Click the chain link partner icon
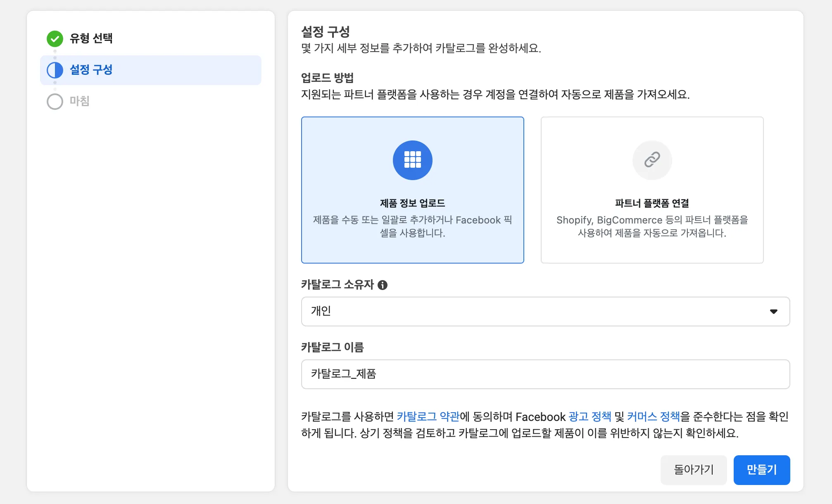The height and width of the screenshot is (504, 832). pyautogui.click(x=652, y=160)
